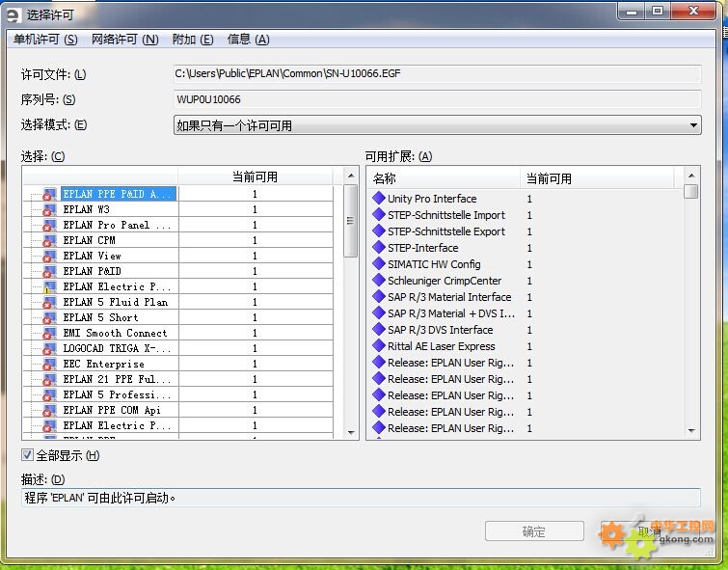Click license icon beside EEC Enterprise
The width and height of the screenshot is (728, 570).
pos(49,364)
